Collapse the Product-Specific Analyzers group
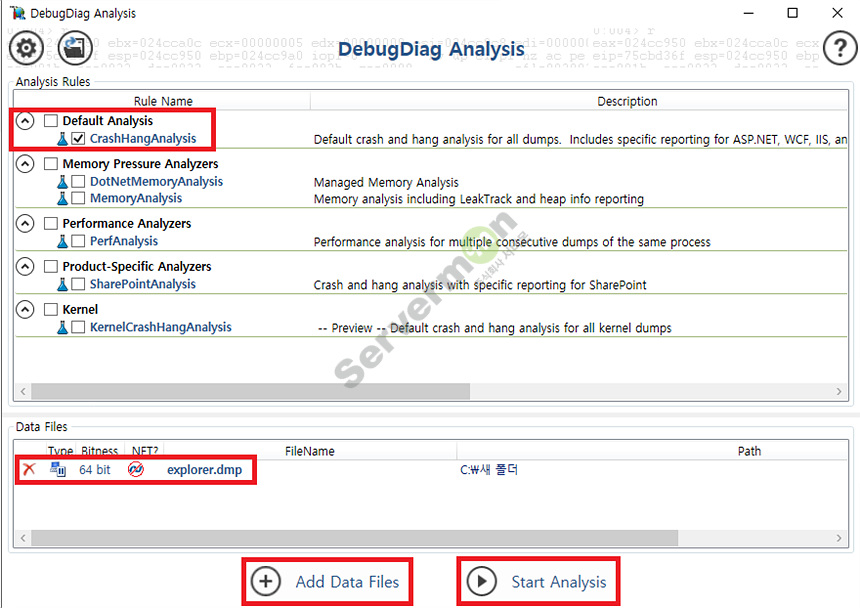The image size is (860, 608). coord(25,266)
